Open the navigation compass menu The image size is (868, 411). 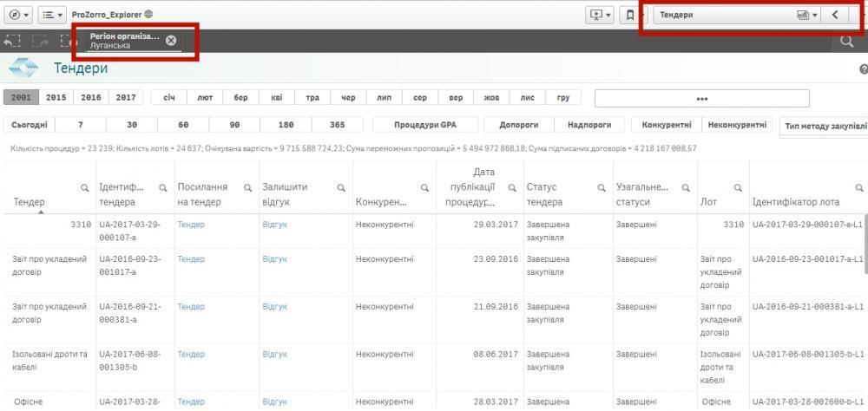[17, 15]
